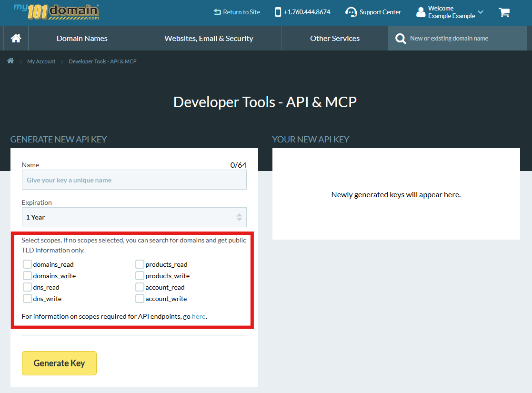Screen dimensions: 532x393
Task: Open the Domain Names menu
Action: click(x=82, y=39)
